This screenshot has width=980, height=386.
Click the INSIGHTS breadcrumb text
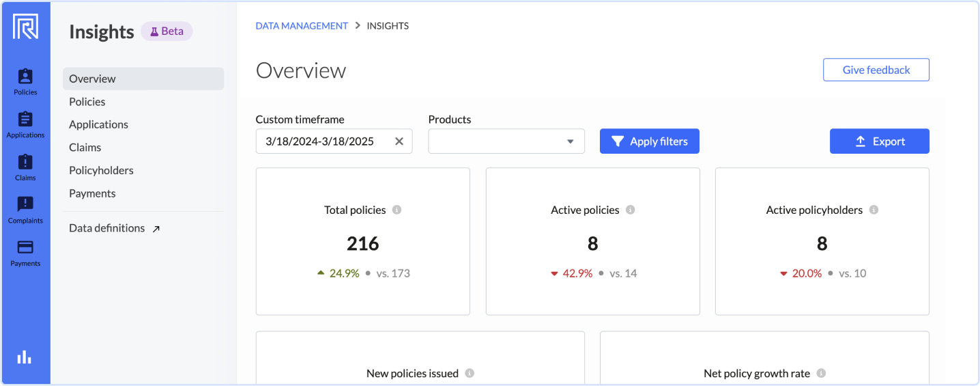pyautogui.click(x=388, y=26)
